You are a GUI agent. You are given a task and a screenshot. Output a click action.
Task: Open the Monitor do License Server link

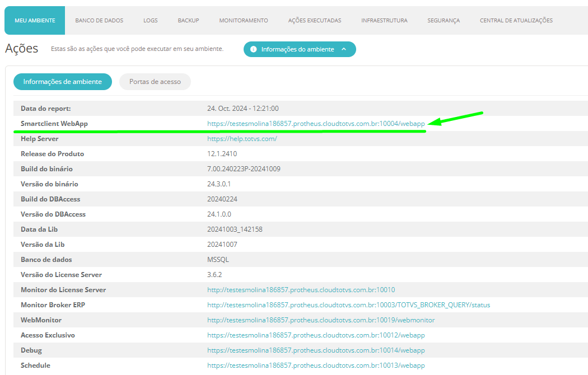point(301,289)
